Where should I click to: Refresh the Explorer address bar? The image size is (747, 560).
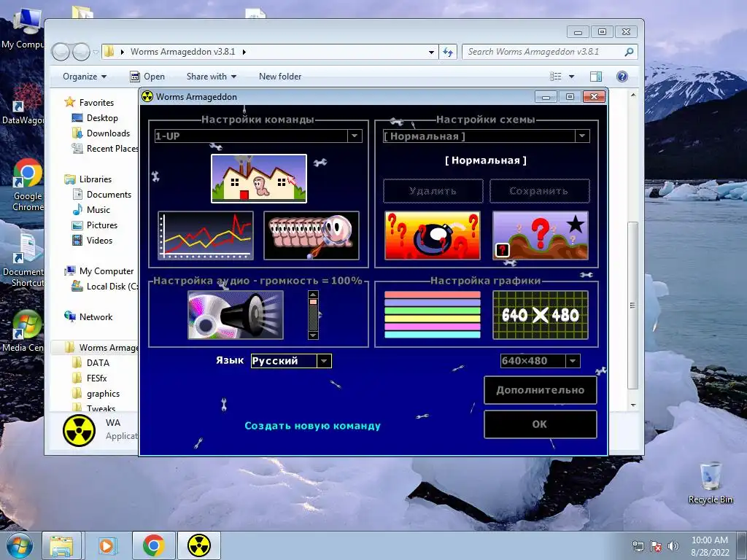(x=448, y=52)
